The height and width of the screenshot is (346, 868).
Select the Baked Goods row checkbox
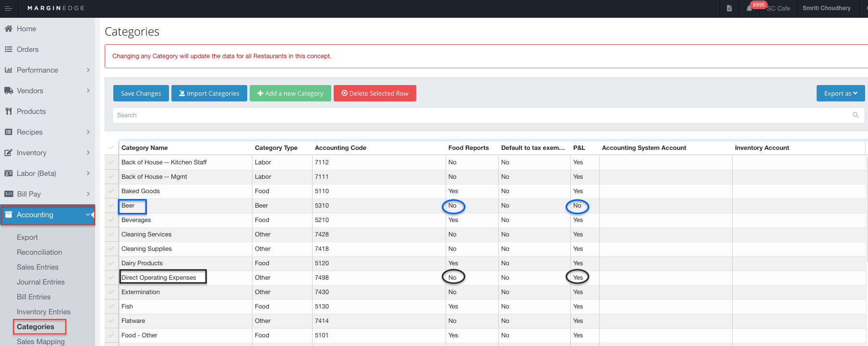[111, 191]
